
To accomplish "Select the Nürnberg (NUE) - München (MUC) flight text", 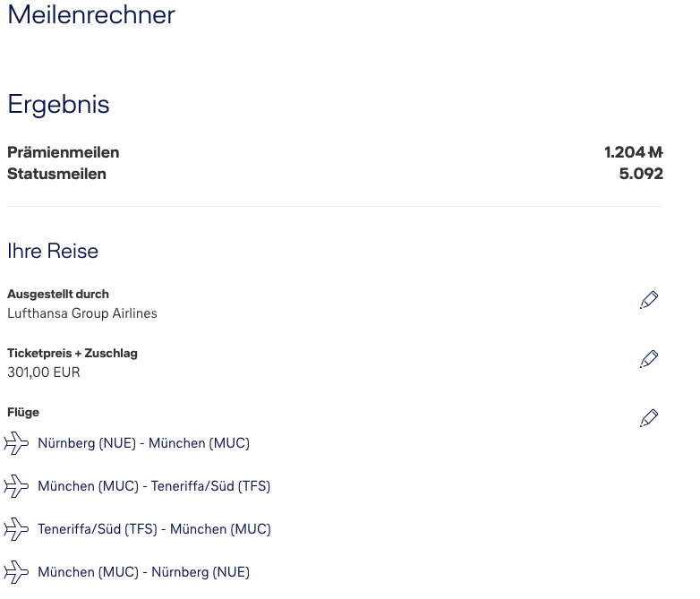I will 143,443.
